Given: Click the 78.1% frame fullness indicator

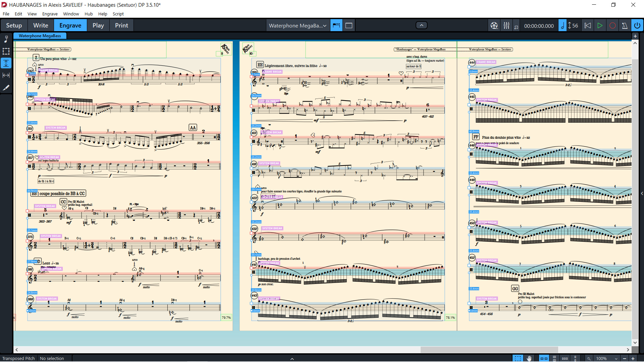Looking at the screenshot, I should (x=450, y=317).
